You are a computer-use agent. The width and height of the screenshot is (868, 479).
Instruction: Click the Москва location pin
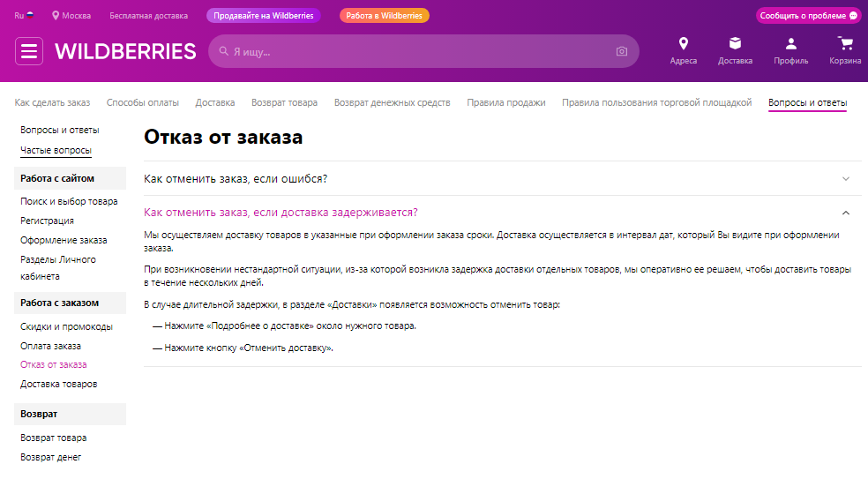point(55,16)
